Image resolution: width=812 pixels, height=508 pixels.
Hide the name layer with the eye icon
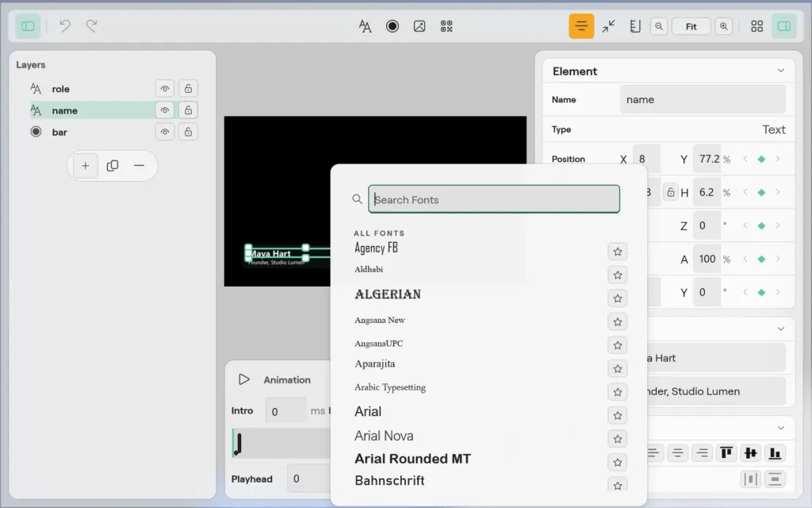coord(165,110)
